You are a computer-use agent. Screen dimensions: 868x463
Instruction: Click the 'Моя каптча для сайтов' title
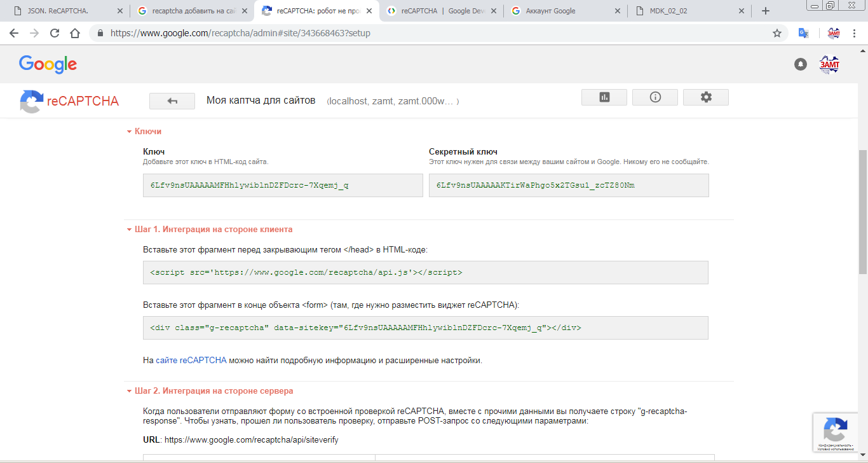click(x=261, y=100)
